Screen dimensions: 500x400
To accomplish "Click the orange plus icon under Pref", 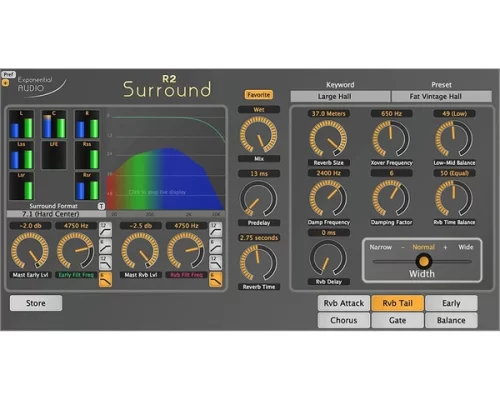I will tap(5, 83).
